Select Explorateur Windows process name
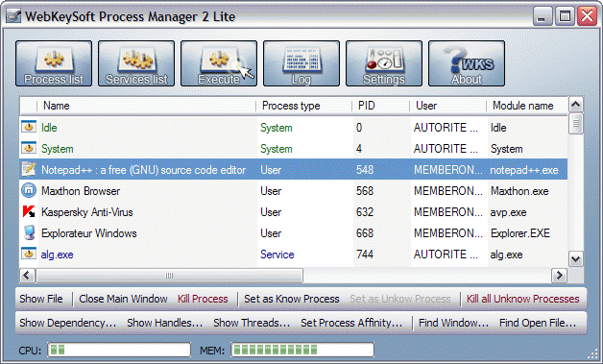 click(x=89, y=233)
